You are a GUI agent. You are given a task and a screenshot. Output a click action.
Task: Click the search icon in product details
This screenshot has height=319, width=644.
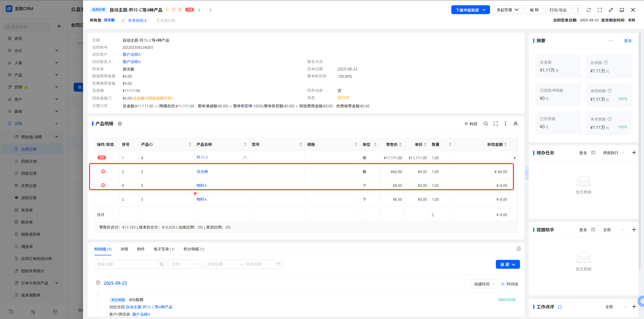pyautogui.click(x=486, y=124)
